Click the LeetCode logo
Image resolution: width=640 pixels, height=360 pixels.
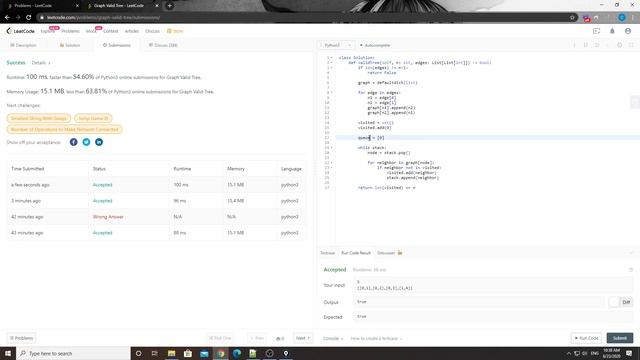coord(20,31)
